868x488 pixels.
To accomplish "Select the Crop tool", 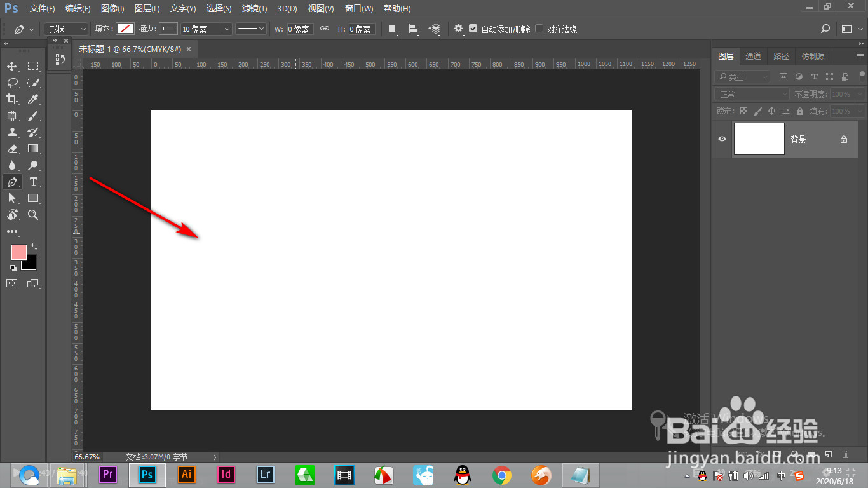I will [x=12, y=99].
